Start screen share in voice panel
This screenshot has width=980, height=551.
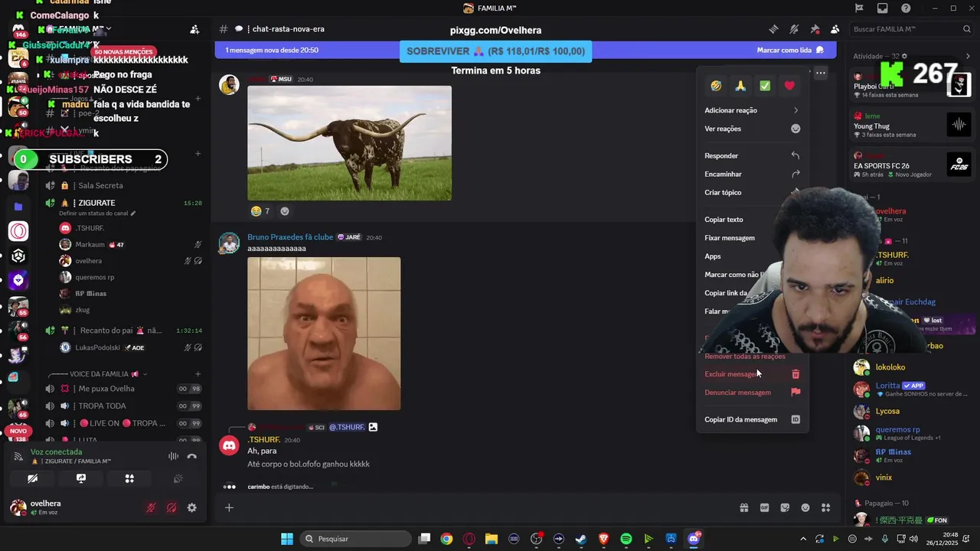coord(81,478)
